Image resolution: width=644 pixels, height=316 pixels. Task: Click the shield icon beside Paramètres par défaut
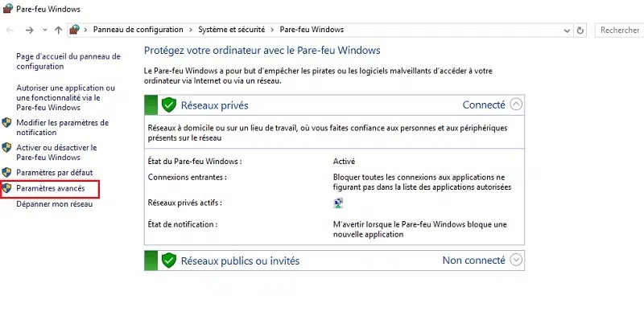pyautogui.click(x=6, y=172)
